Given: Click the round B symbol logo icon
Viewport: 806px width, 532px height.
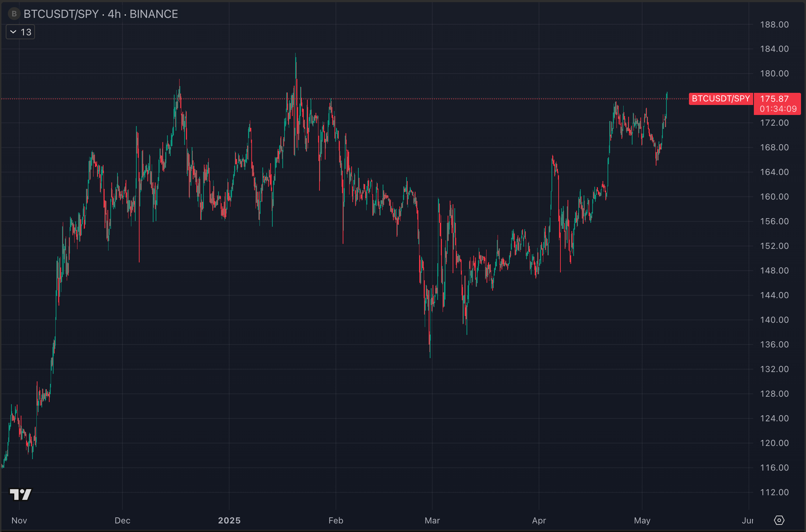Looking at the screenshot, I should 14,14.
